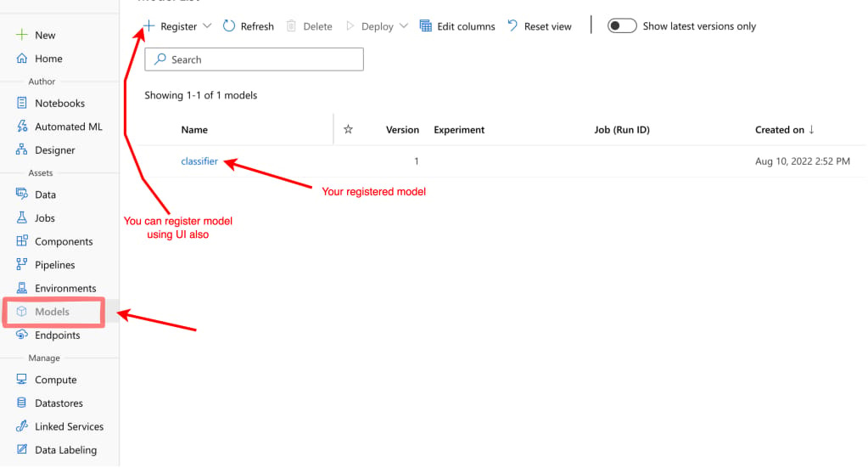This screenshot has height=468, width=868.
Task: Select Environments label in sidebar
Action: coord(65,288)
